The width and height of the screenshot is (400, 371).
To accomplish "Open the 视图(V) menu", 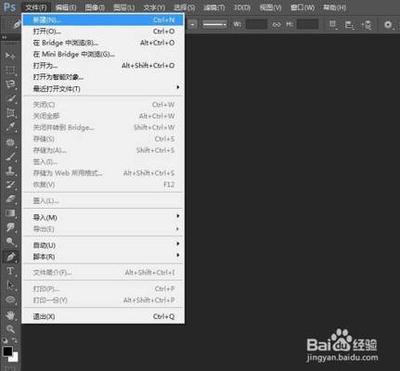I will pyautogui.click(x=271, y=7).
